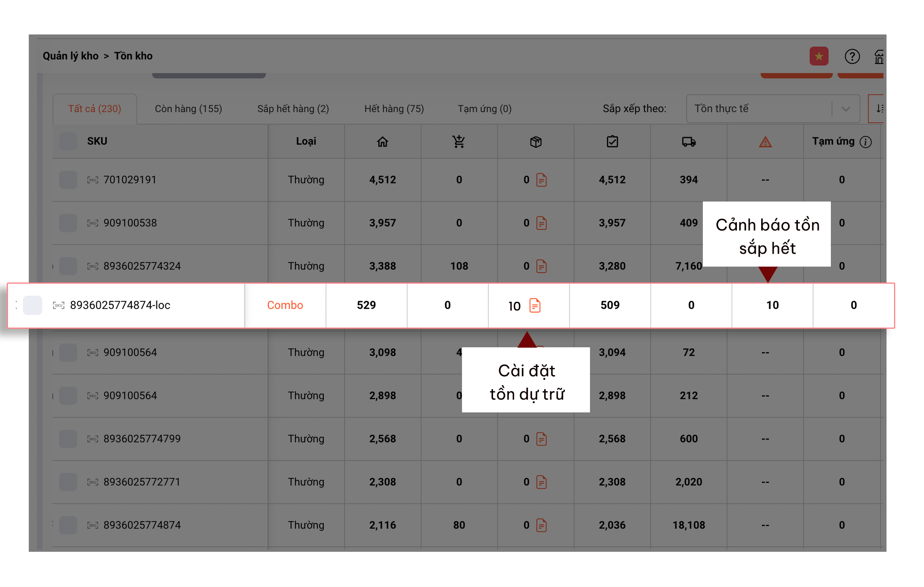
Task: Switch to the Còn hàng (155) tab
Action: [188, 109]
